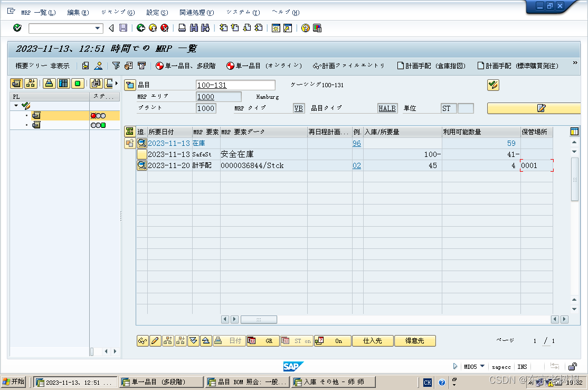
Task: Toggle the GR display button
Action: 262,341
